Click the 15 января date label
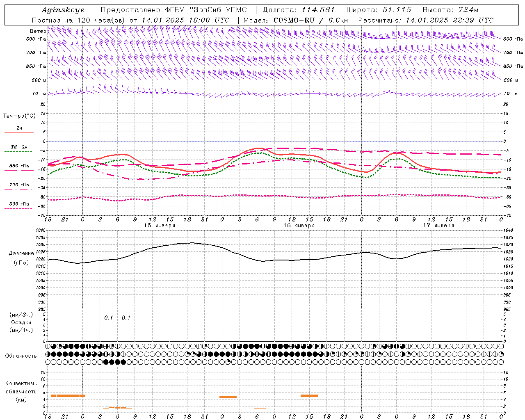525x420 pixels. [160, 226]
